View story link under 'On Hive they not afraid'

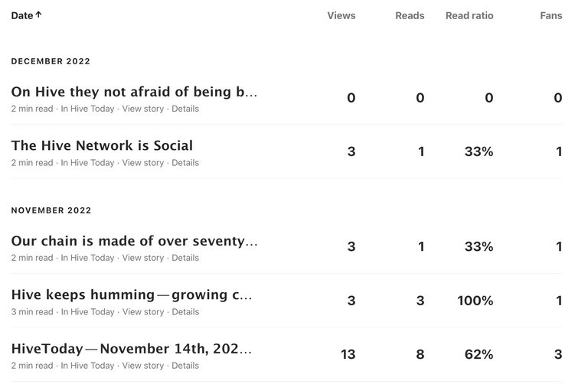(x=143, y=109)
